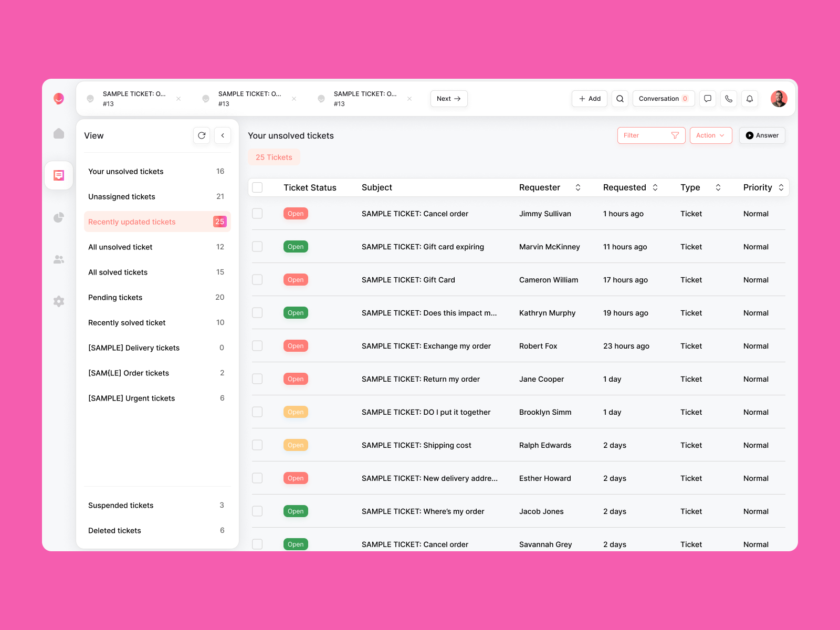The height and width of the screenshot is (630, 840).
Task: Open the settings gear icon
Action: 59,301
